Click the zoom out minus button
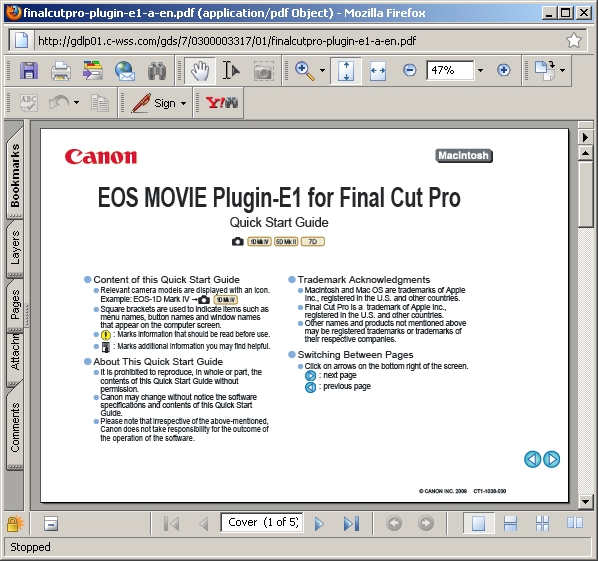Viewport: 598px width, 561px height. [x=410, y=70]
